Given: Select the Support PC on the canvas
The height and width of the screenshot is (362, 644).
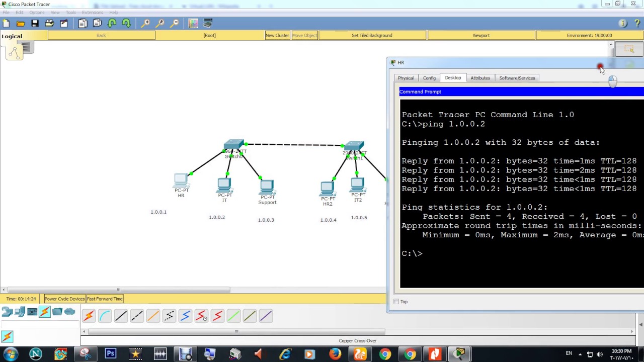Looking at the screenshot, I should coord(267,187).
